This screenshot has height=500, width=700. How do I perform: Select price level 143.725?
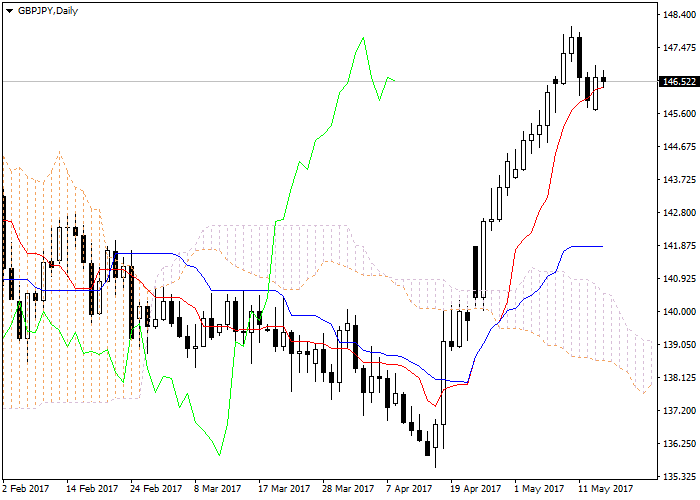click(x=679, y=180)
